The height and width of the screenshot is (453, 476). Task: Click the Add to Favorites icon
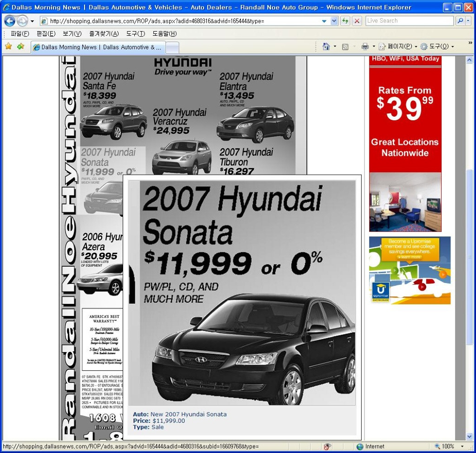pos(20,46)
